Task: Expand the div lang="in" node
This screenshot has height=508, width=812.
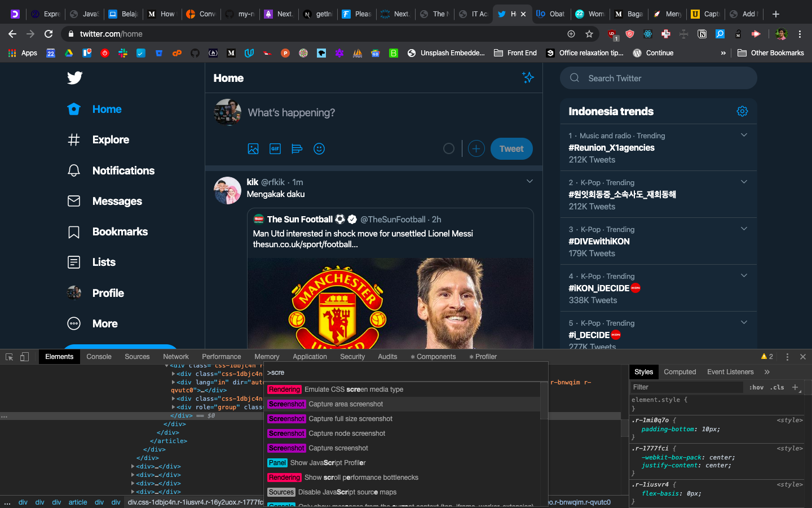Action: click(x=173, y=382)
